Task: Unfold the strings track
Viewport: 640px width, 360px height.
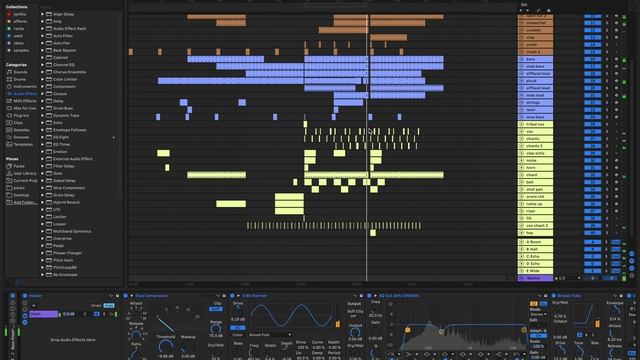Action: click(522, 102)
